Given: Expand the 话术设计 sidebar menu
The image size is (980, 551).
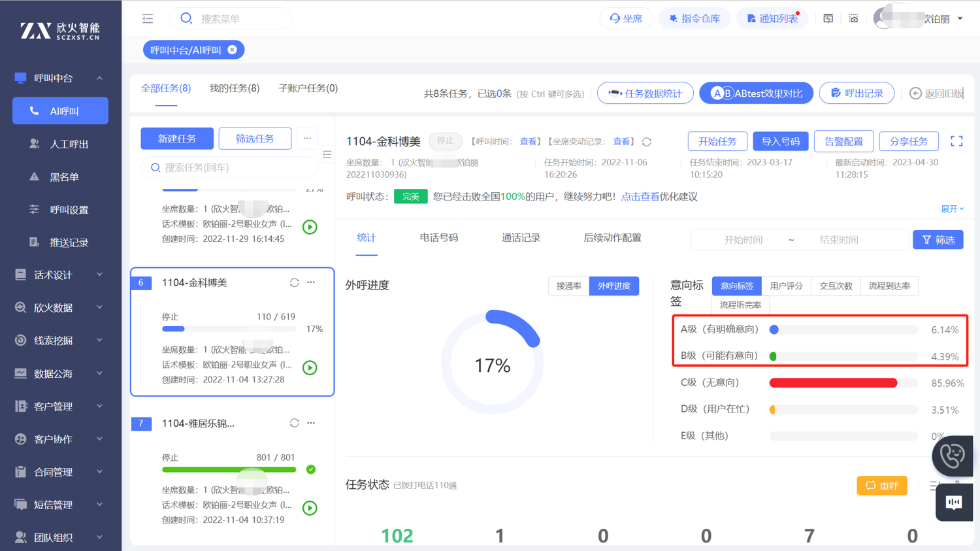Looking at the screenshot, I should point(60,275).
